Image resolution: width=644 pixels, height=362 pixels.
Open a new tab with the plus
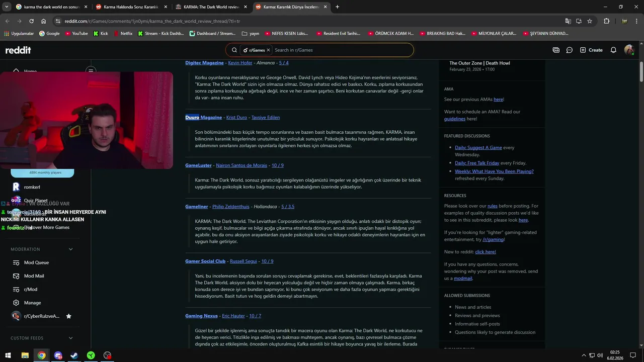(x=337, y=7)
